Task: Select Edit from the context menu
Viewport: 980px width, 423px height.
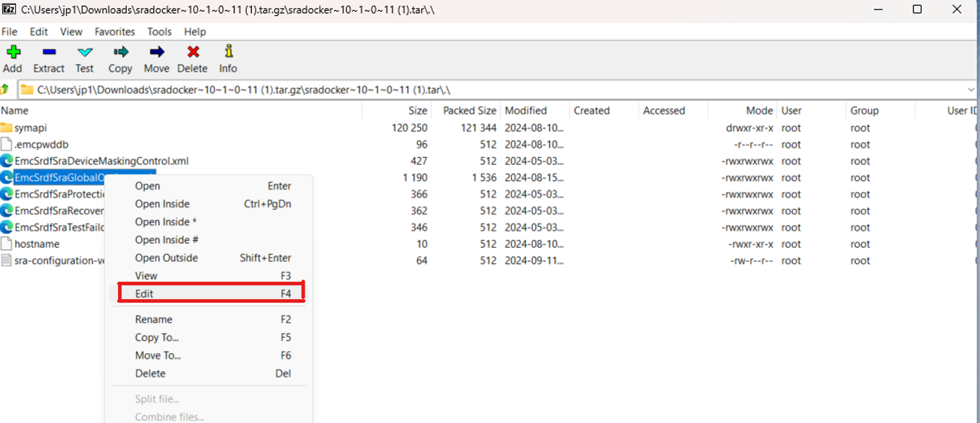Action: (145, 293)
